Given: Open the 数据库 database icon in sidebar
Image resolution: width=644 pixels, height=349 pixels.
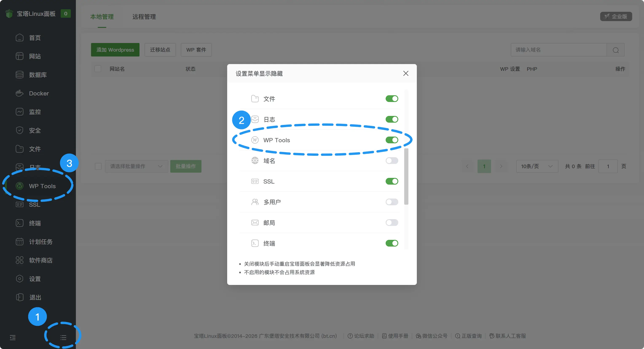Looking at the screenshot, I should pos(20,75).
